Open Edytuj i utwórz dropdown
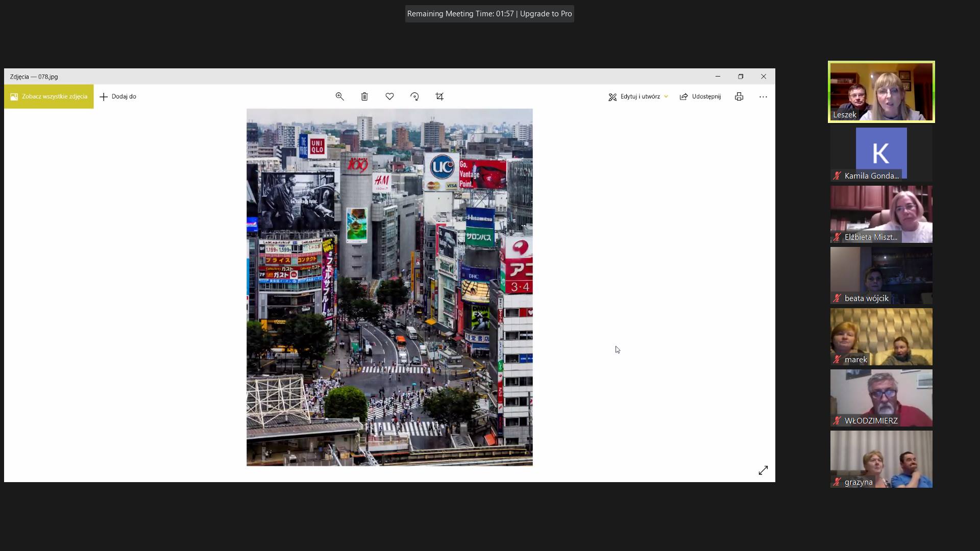Viewport: 980px width, 551px height. pos(638,96)
